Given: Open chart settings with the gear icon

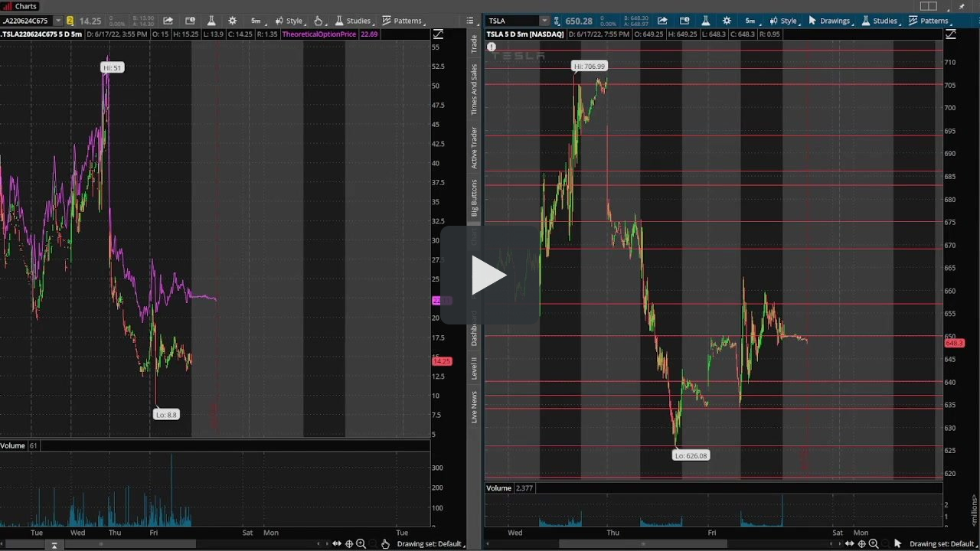Looking at the screenshot, I should [232, 21].
